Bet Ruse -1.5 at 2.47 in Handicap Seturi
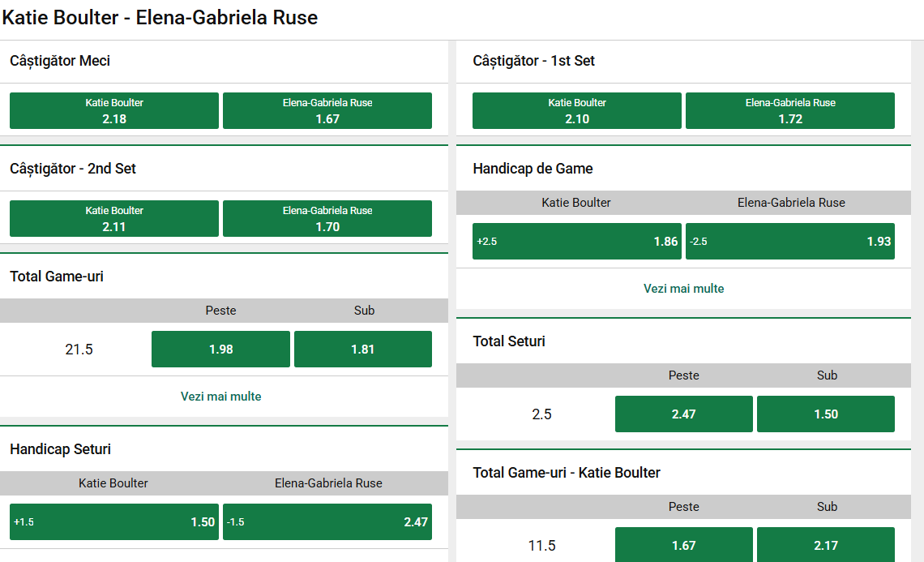This screenshot has width=924, height=562. pyautogui.click(x=327, y=521)
